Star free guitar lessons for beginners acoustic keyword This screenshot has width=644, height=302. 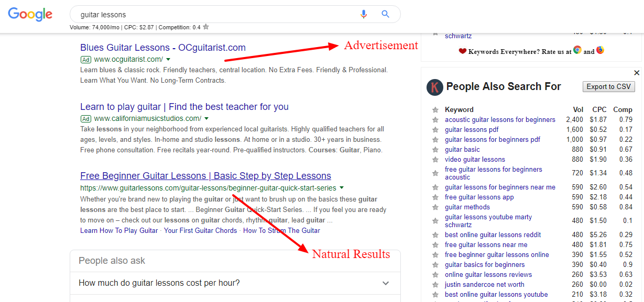point(435,173)
